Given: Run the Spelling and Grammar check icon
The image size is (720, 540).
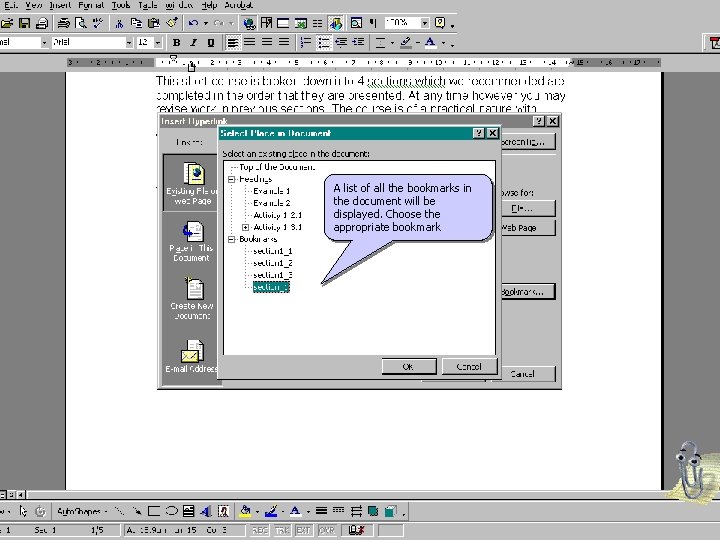Looking at the screenshot, I should tap(98, 23).
